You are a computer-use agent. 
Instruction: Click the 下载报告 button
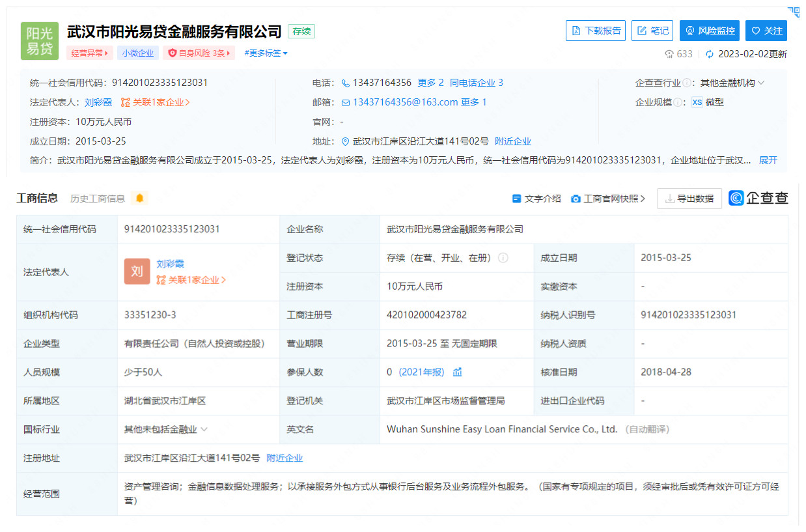click(x=596, y=31)
